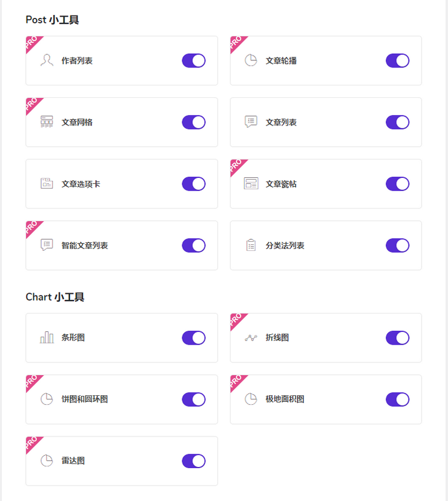Screen dimensions: 448x501
Task: Click the 折线图 line chart icon
Action: [251, 338]
